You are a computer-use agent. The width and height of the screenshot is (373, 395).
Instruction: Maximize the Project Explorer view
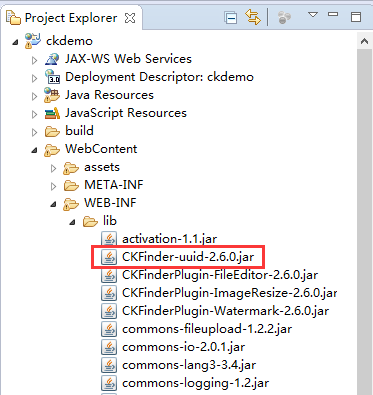coord(356,17)
